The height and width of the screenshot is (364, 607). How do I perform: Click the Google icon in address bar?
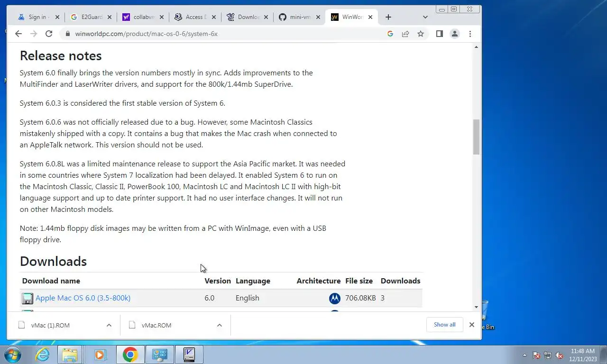[x=390, y=34]
